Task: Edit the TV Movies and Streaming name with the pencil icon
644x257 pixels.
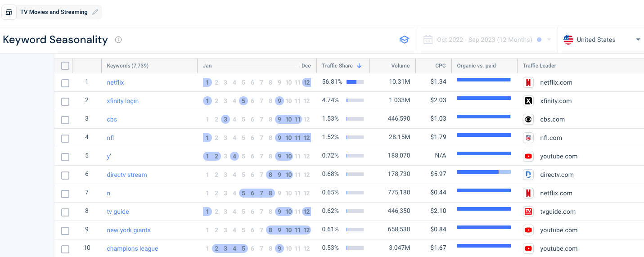Action: [95, 12]
